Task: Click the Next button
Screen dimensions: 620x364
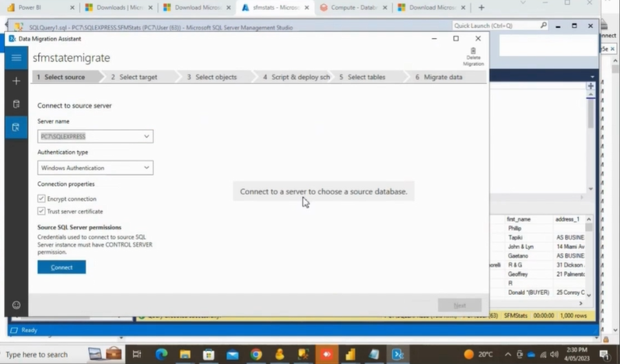Action: click(460, 305)
